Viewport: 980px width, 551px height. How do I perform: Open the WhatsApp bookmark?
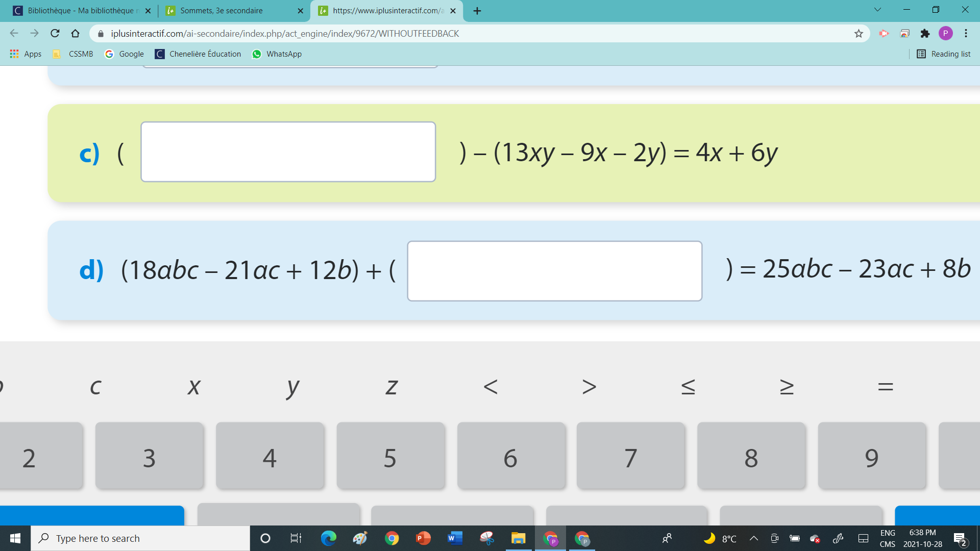click(x=277, y=54)
